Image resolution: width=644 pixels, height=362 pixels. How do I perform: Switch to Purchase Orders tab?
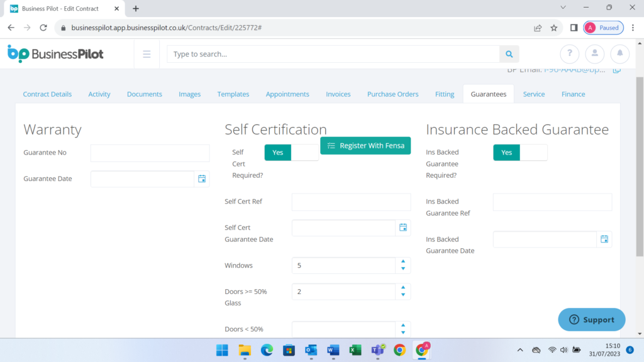click(393, 94)
